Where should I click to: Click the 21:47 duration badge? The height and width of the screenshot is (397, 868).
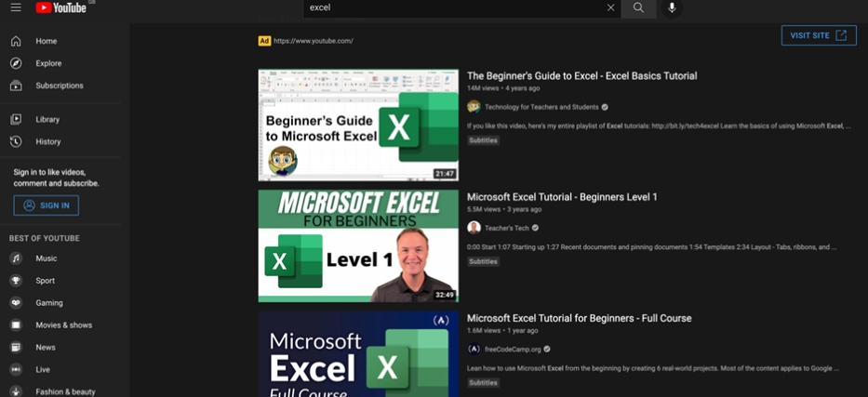point(445,174)
